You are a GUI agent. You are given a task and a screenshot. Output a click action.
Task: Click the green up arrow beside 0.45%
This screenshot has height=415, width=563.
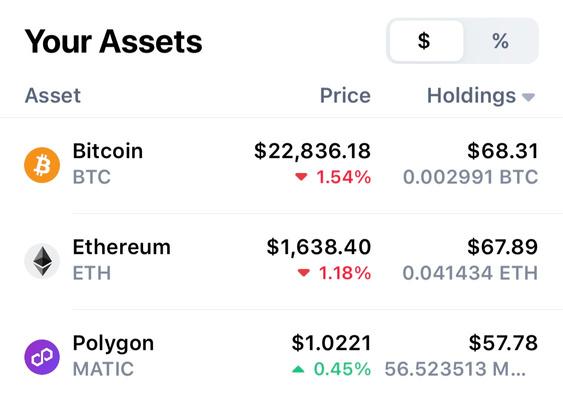298,369
